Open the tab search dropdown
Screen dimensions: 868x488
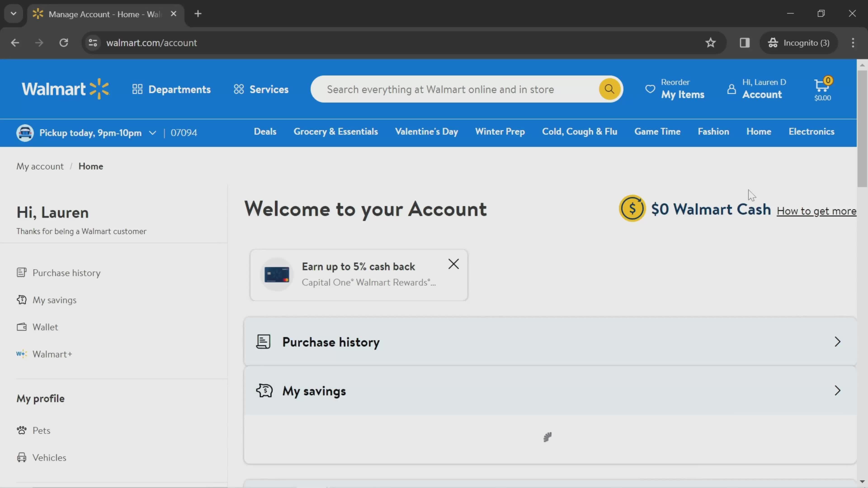tap(14, 14)
